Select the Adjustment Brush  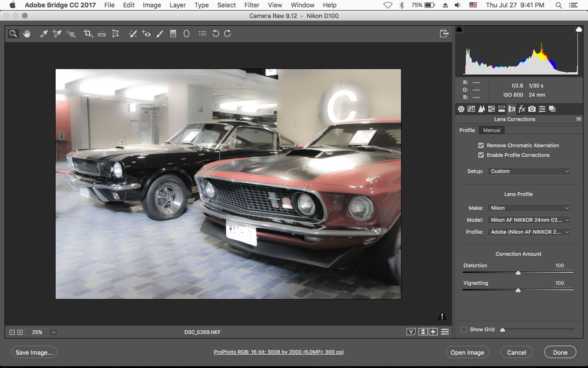(159, 34)
